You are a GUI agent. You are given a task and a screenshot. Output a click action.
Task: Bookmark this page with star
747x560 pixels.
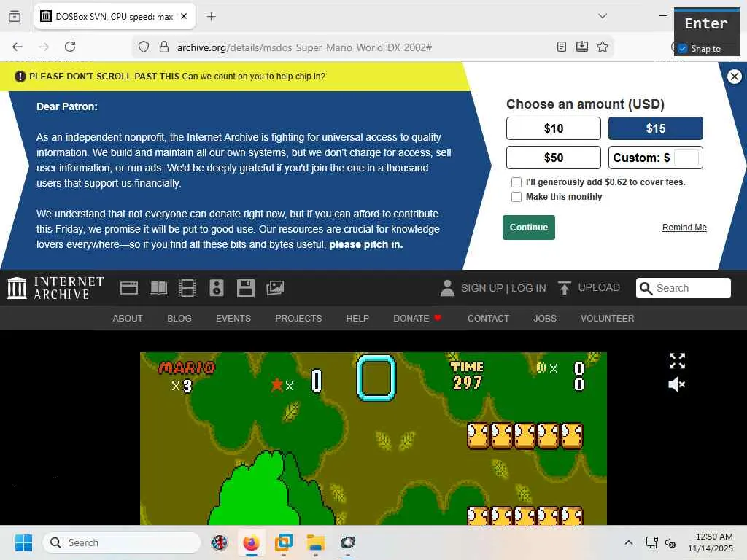[x=602, y=47]
